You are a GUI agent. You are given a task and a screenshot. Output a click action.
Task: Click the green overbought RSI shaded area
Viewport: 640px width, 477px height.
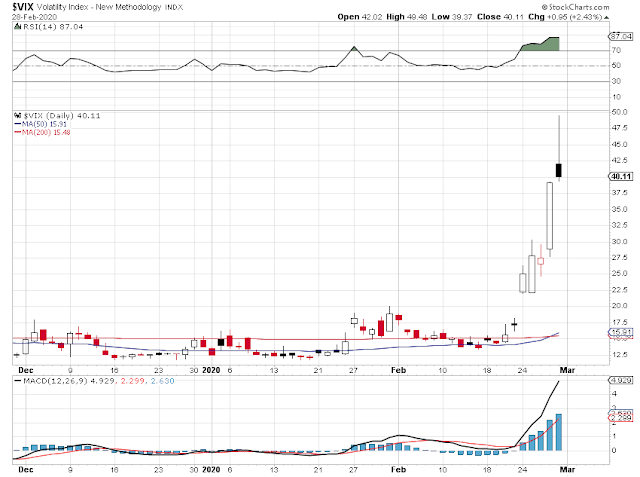click(540, 44)
